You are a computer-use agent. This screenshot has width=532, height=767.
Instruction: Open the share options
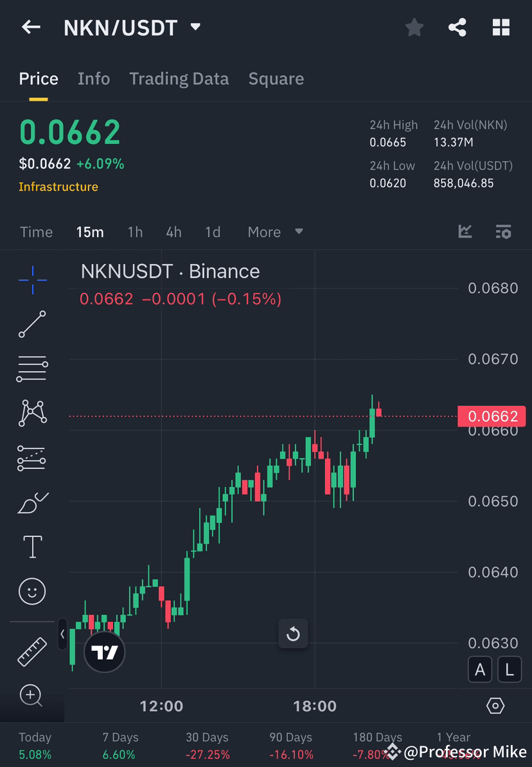tap(457, 27)
